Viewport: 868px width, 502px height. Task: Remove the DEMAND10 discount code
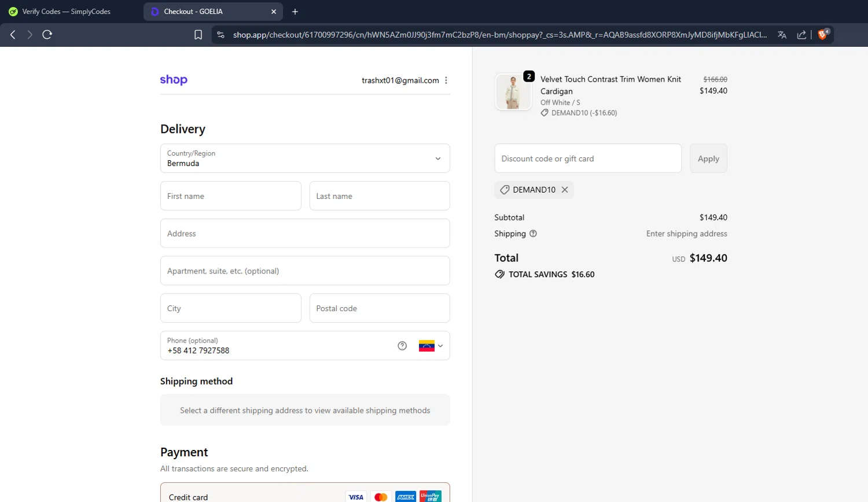565,190
